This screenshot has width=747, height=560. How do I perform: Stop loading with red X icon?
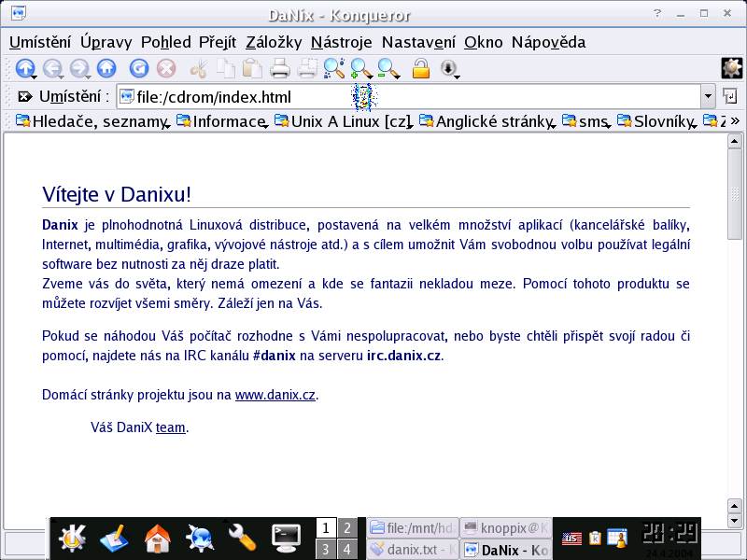coord(166,68)
